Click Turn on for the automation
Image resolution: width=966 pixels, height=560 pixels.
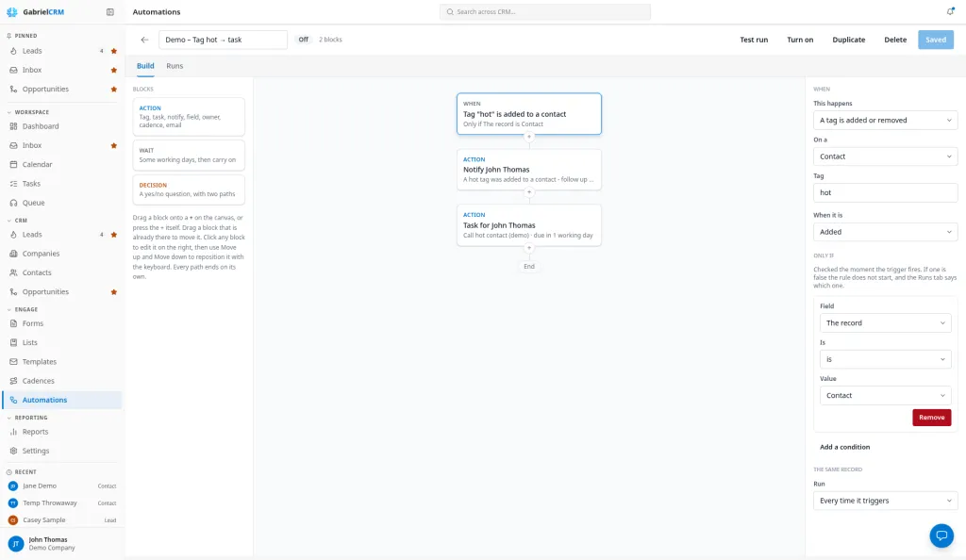pos(800,40)
